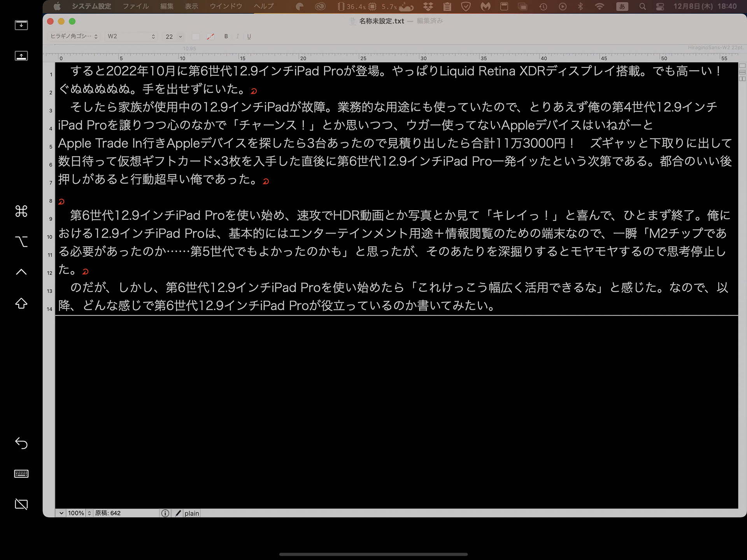
Task: Click the Command key icon in sidebar
Action: [x=21, y=211]
